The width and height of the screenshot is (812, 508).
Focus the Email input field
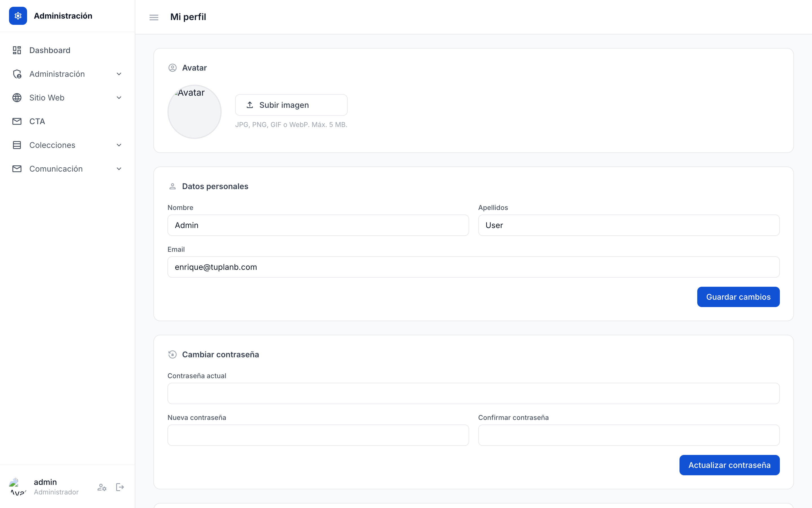point(473,267)
